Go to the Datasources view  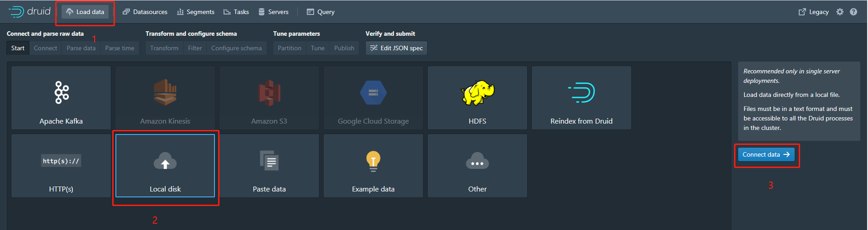pos(145,12)
